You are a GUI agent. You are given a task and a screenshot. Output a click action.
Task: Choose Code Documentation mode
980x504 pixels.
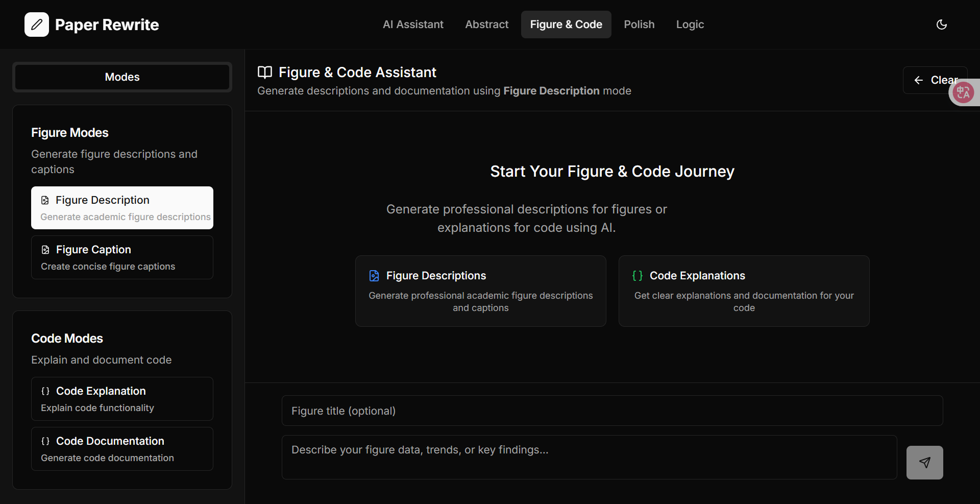122,449
